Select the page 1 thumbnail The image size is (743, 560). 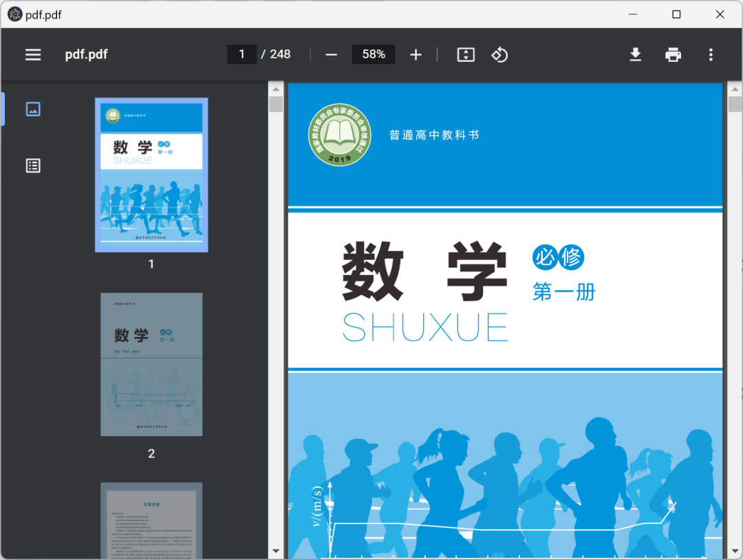pyautogui.click(x=151, y=175)
